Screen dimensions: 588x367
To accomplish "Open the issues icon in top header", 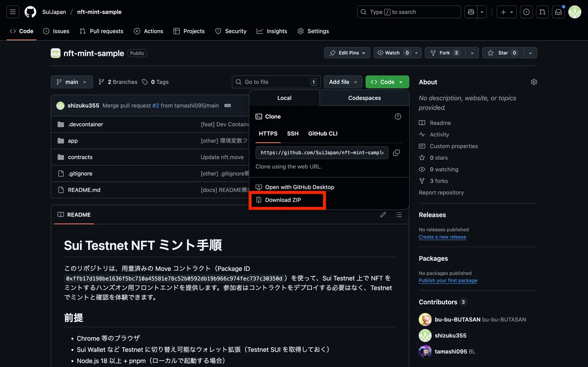I will [527, 12].
